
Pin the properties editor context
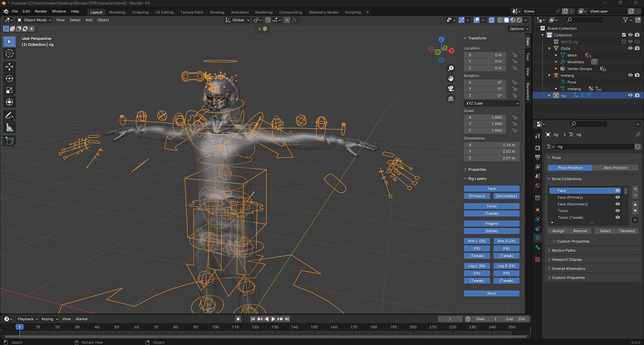(637, 135)
